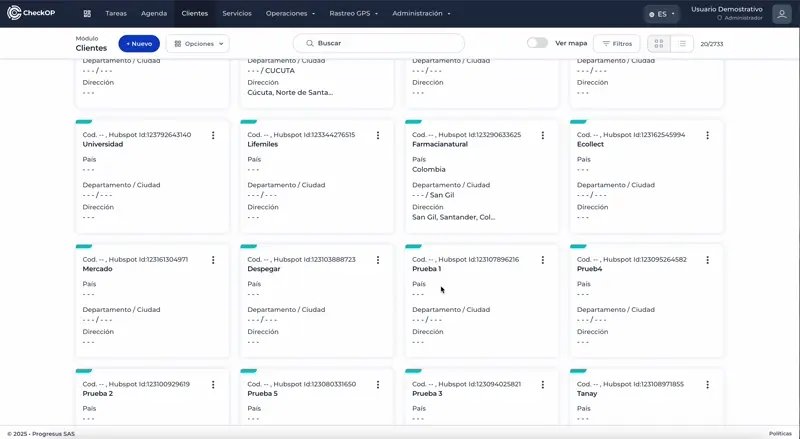
Task: Open three-dot menu for Ecollect card
Action: (x=708, y=135)
